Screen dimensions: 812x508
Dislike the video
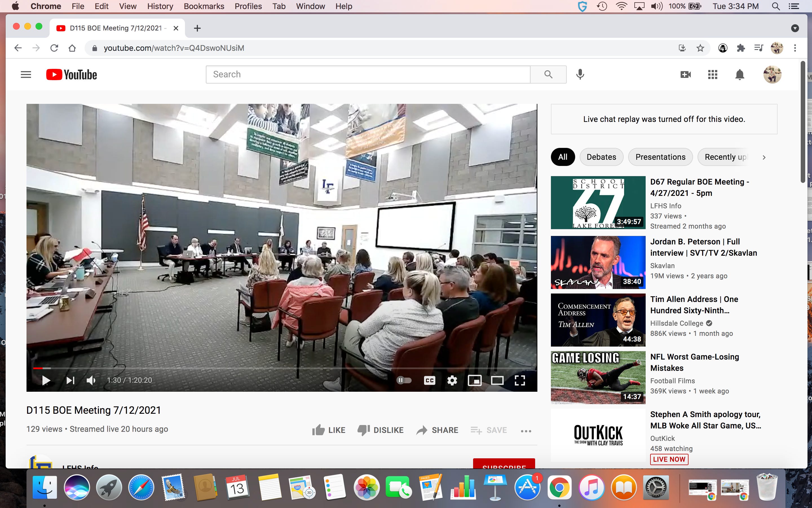pyautogui.click(x=381, y=430)
